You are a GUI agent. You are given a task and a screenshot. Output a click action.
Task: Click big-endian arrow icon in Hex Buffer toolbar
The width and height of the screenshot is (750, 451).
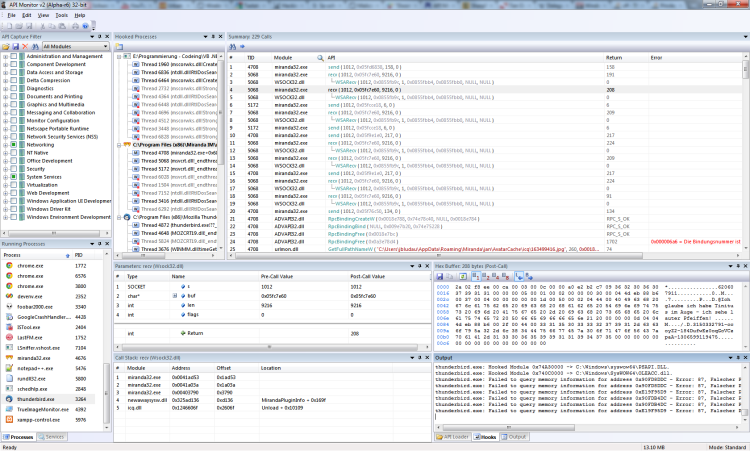[x=529, y=276]
